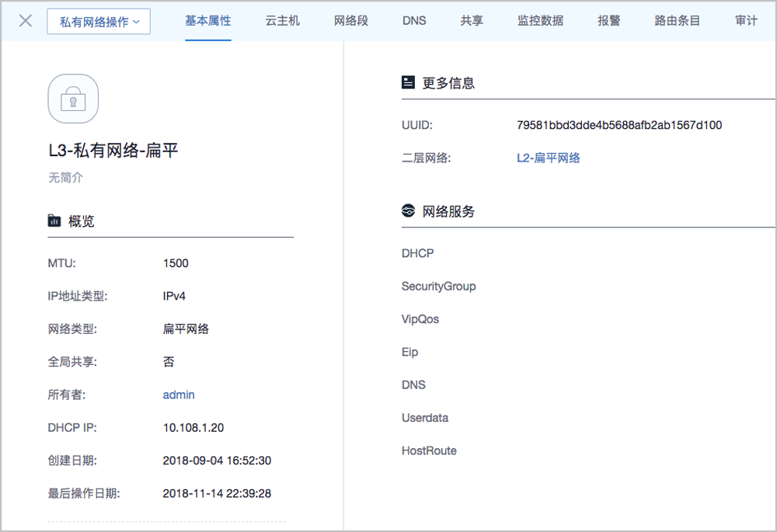Screen dimensions: 777x532
Task: Open the 云主机 tab
Action: (x=282, y=21)
